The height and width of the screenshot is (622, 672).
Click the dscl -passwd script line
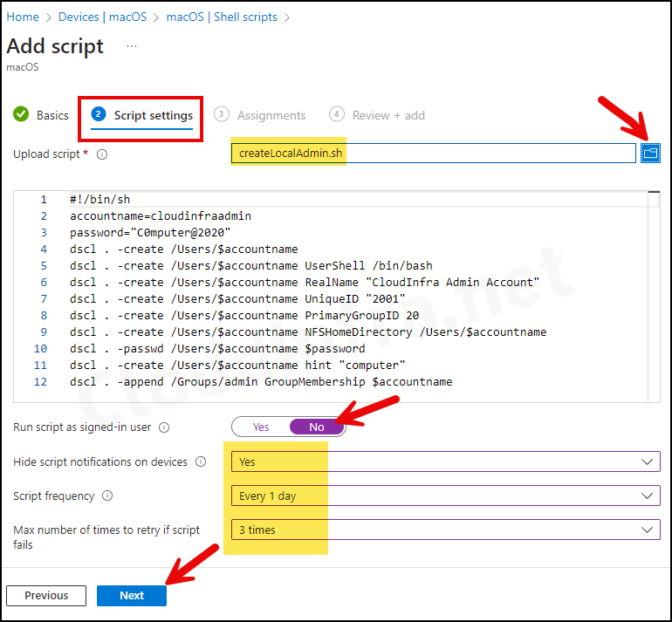point(217,349)
